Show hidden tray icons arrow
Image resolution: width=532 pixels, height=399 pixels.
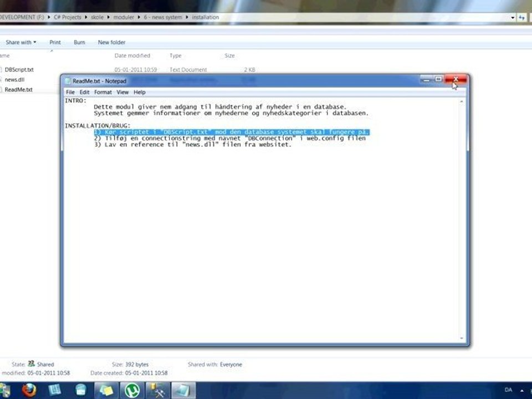[x=522, y=391]
